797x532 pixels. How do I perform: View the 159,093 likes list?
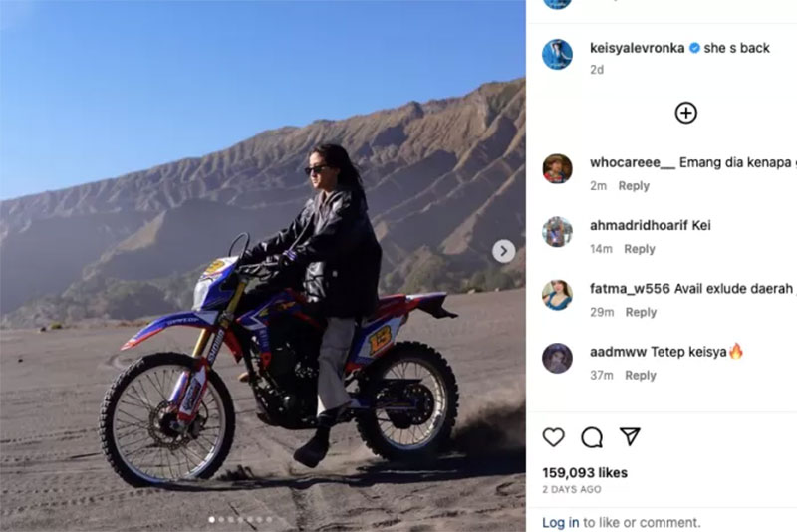(x=585, y=473)
